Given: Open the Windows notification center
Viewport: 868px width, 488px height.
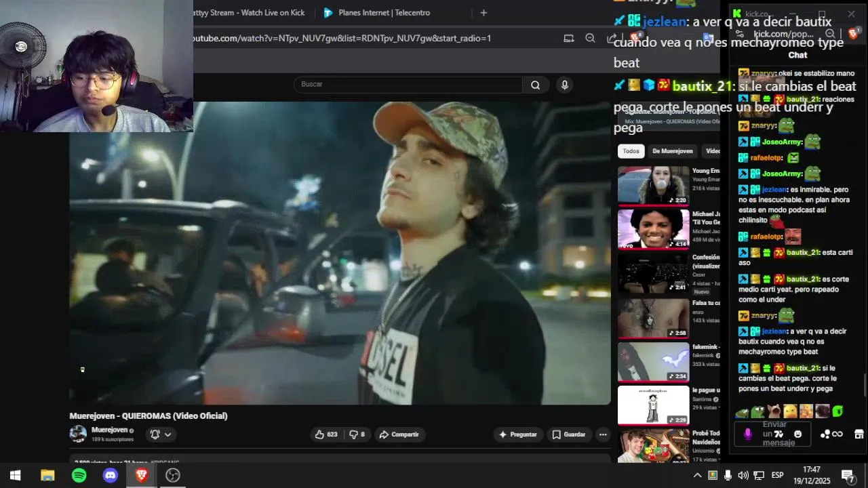Looking at the screenshot, I should click(x=848, y=475).
